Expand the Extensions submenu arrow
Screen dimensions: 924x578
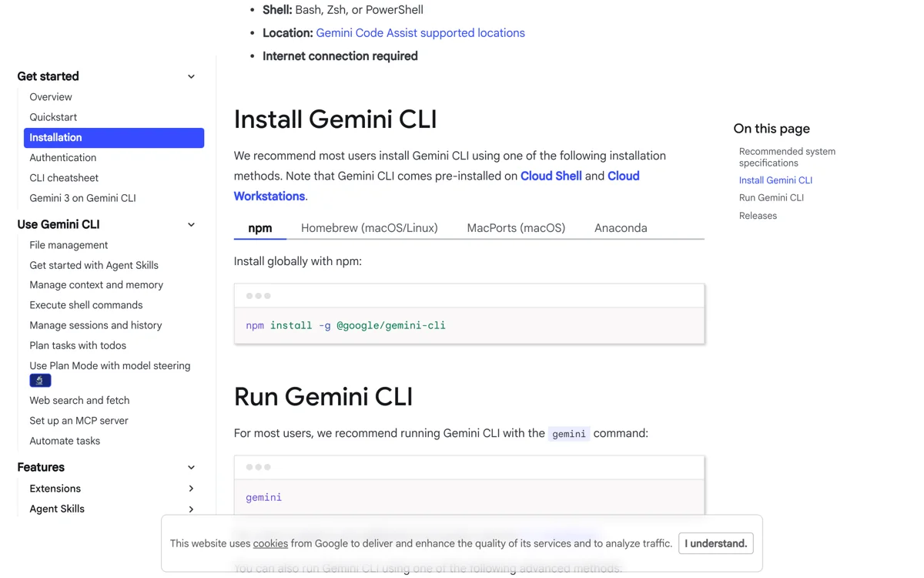(191, 489)
